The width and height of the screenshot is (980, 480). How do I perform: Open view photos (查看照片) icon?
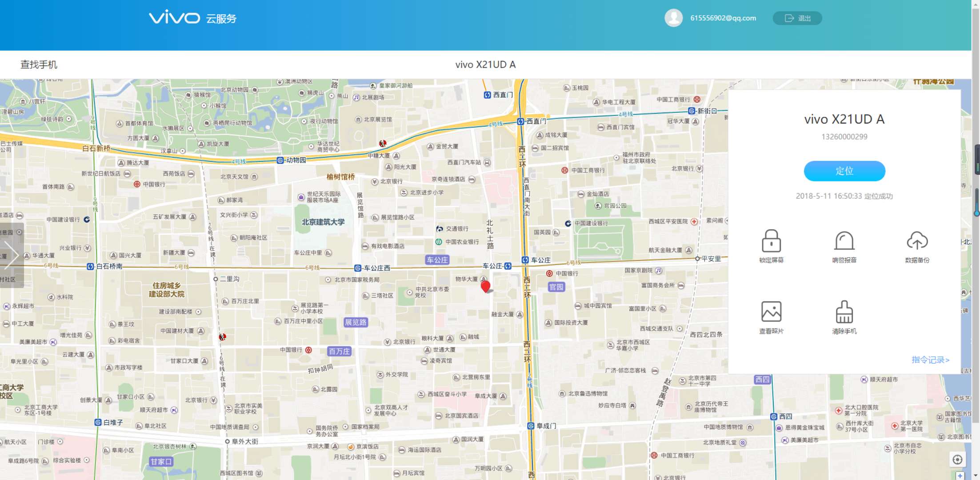point(771,312)
